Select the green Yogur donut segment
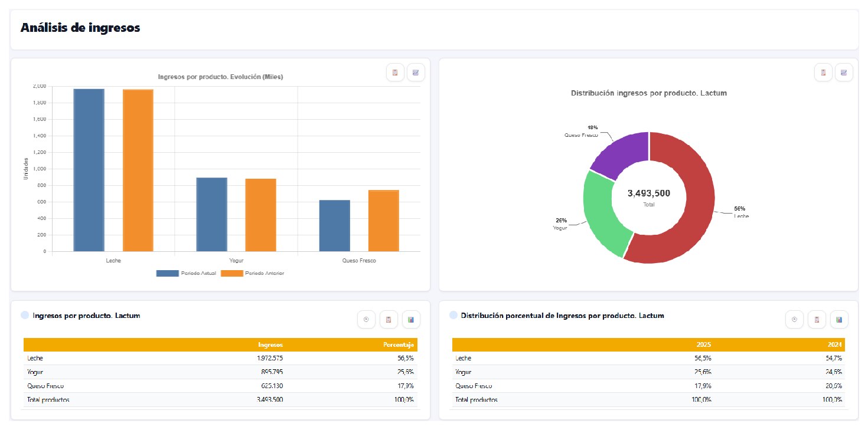Screen dimensions: 868x430 click(x=602, y=212)
